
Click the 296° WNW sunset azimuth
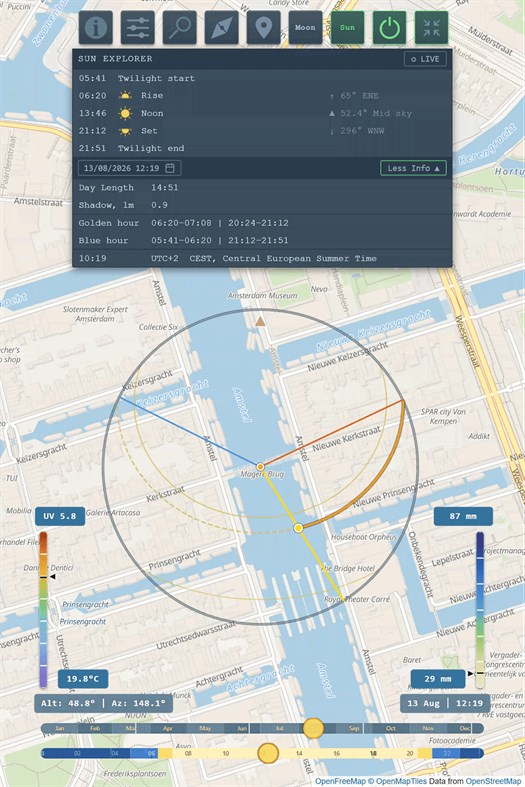point(362,131)
